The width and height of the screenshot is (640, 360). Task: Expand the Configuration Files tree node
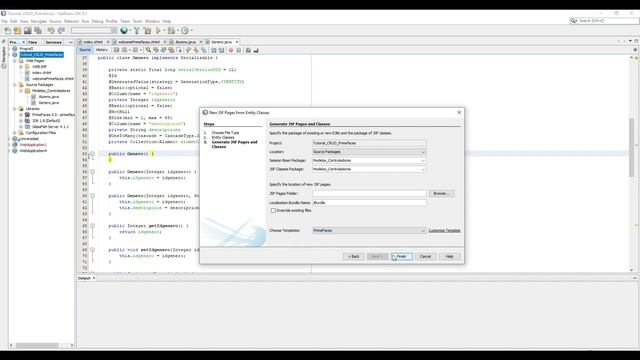15,133
